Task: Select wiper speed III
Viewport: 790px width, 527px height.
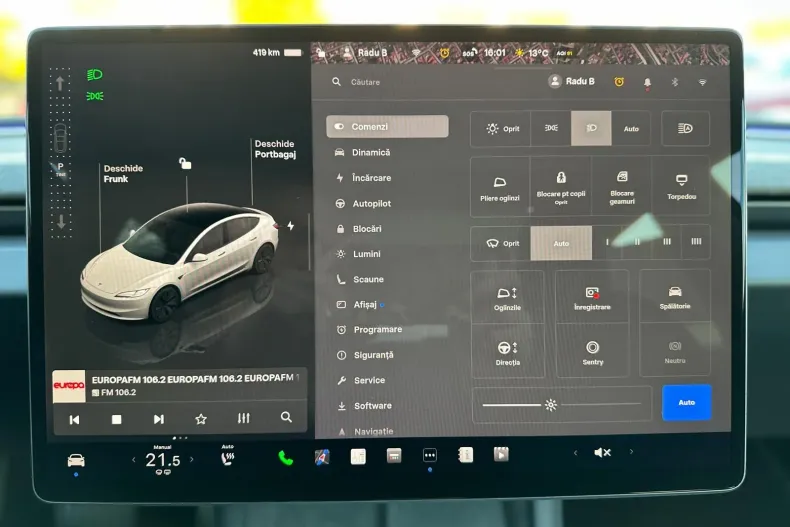Action: (667, 243)
